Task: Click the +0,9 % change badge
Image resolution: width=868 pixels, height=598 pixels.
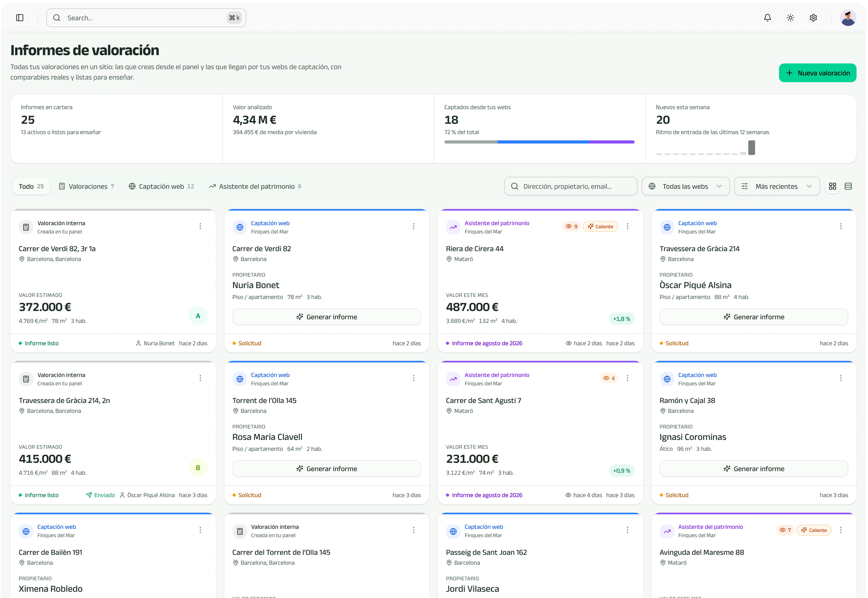Action: tap(621, 471)
